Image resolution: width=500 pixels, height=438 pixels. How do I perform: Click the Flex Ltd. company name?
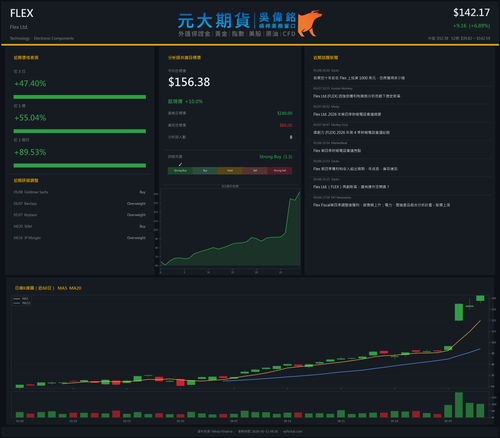pos(19,27)
